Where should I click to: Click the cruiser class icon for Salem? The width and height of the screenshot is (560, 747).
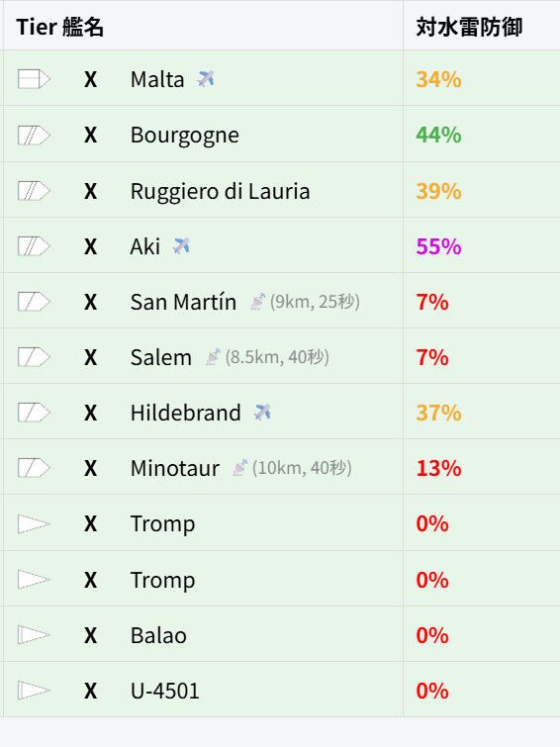point(34,357)
